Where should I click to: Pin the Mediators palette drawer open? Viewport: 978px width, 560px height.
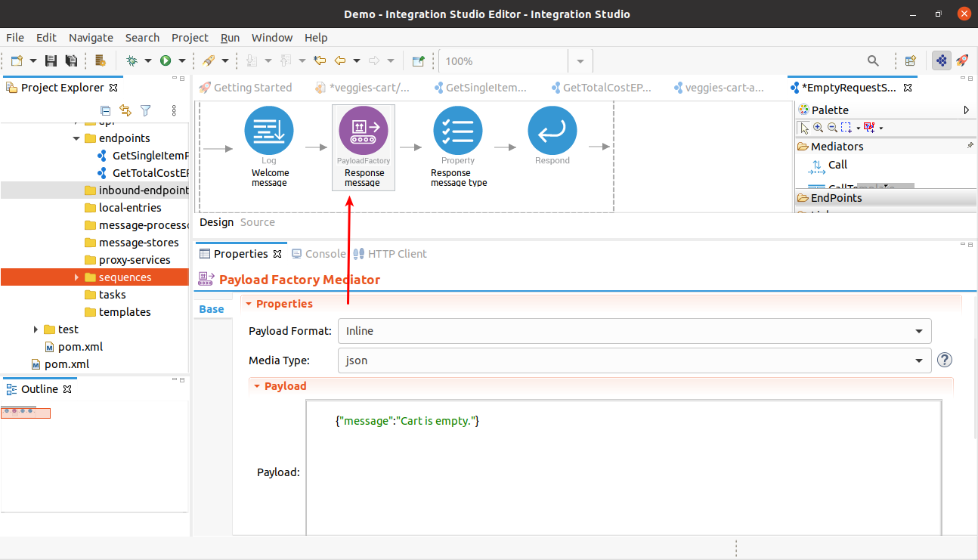(x=970, y=145)
